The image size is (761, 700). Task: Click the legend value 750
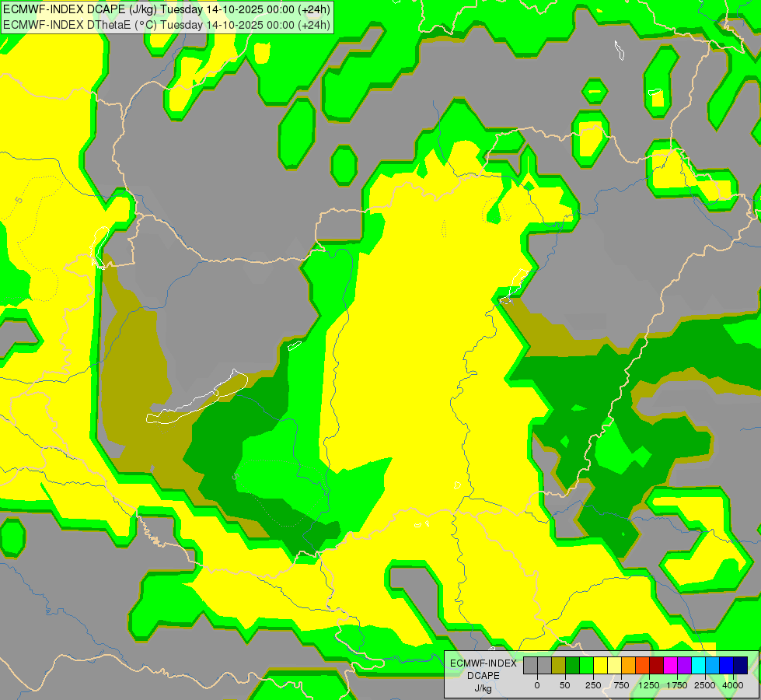[621, 685]
